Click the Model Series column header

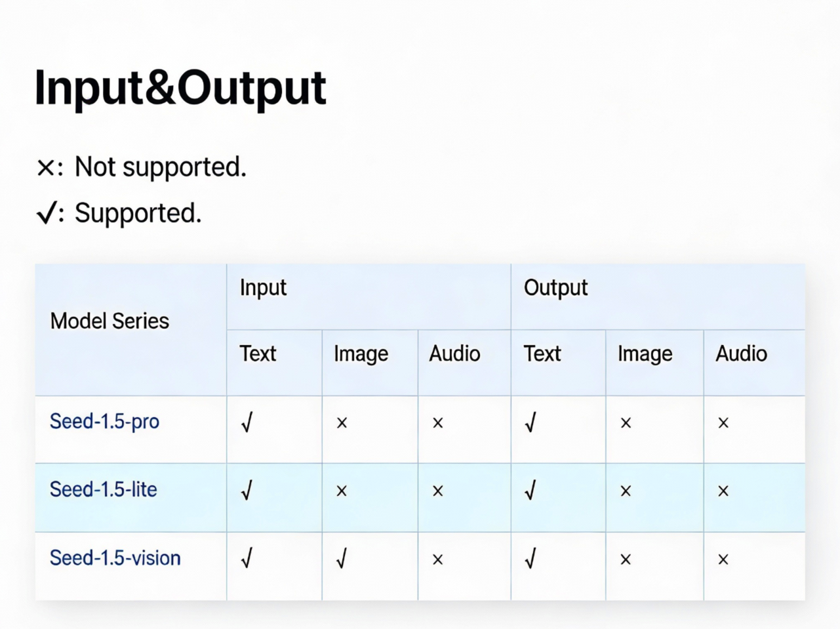110,321
